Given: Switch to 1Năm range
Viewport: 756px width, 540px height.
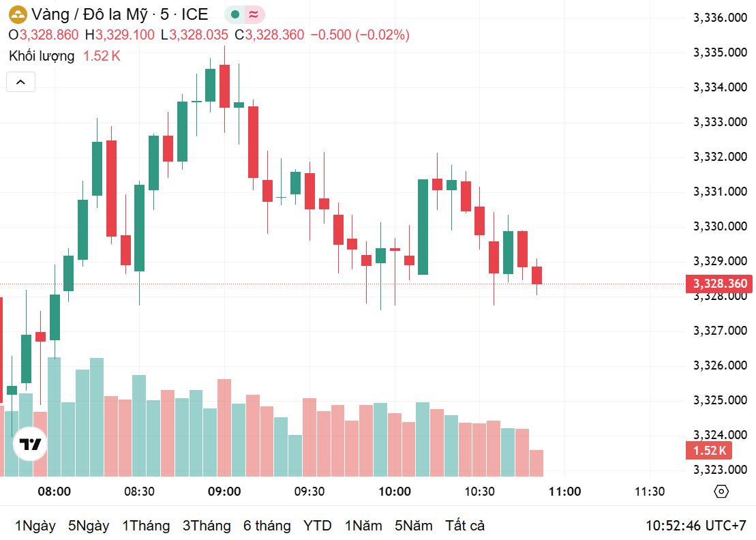Looking at the screenshot, I should click(363, 526).
